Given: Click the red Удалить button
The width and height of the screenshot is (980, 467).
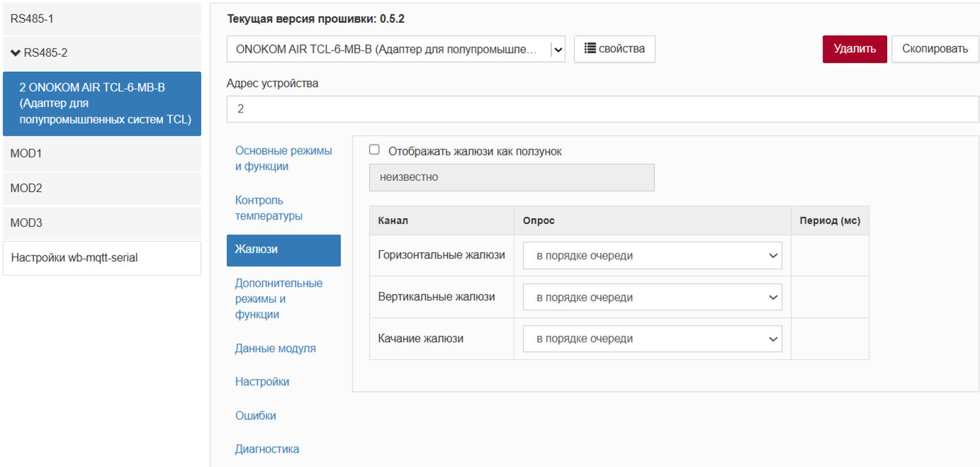Looking at the screenshot, I should pyautogui.click(x=855, y=49).
